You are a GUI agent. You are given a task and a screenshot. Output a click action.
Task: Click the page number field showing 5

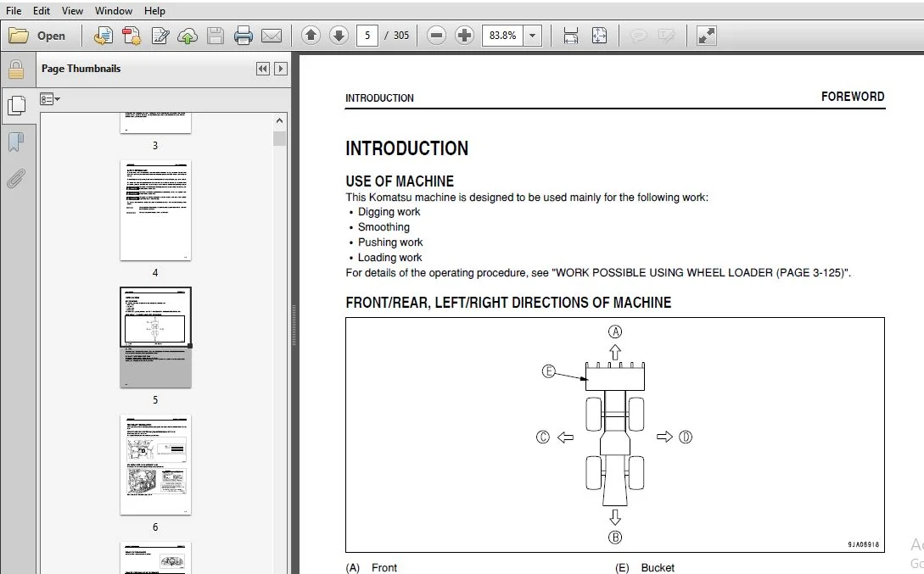pos(367,36)
